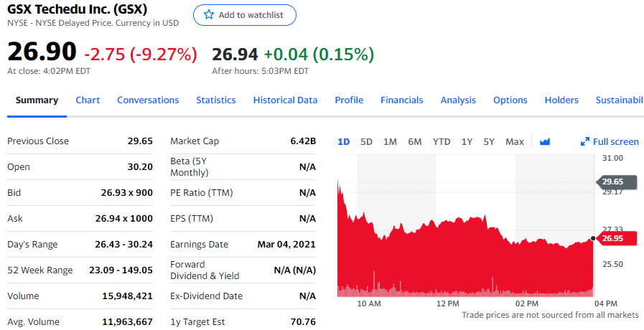Image resolution: width=644 pixels, height=330 pixels.
Task: Click the mountain chart type icon
Action: (x=545, y=142)
